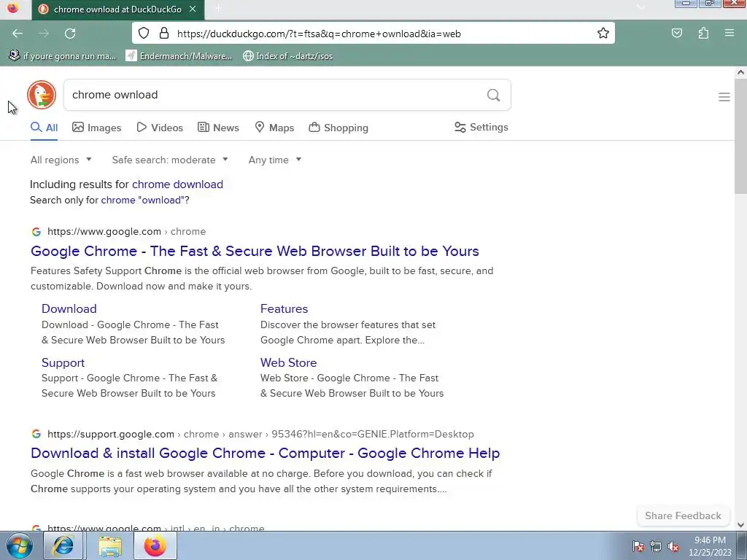747x560 pixels.
Task: Switch to the Shopping tab
Action: tap(338, 128)
